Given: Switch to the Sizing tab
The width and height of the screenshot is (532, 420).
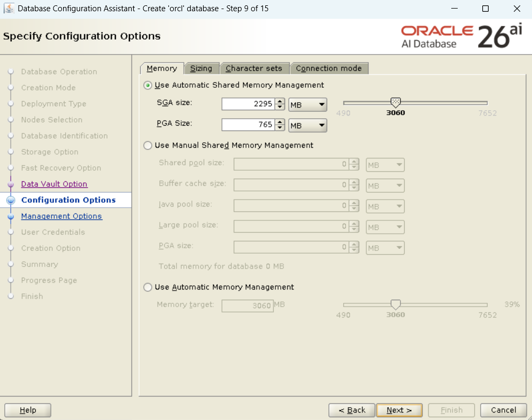Looking at the screenshot, I should [202, 68].
